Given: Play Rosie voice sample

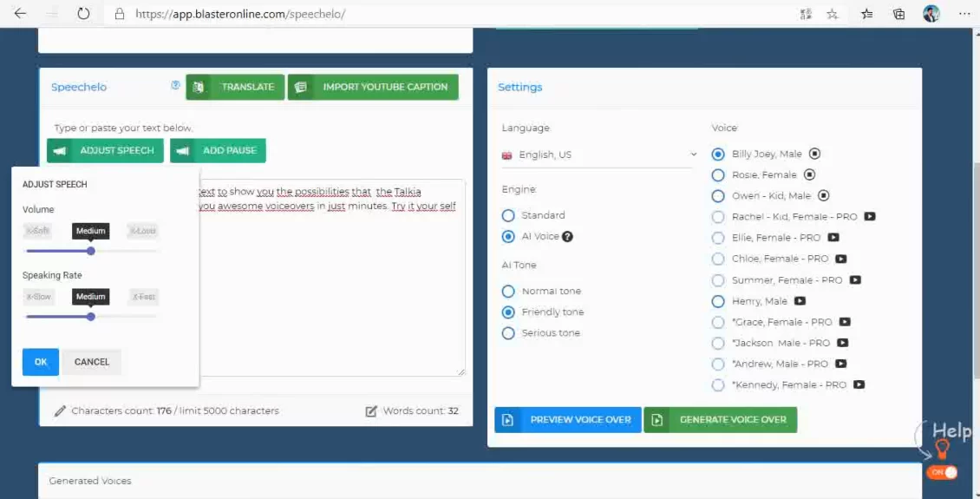Looking at the screenshot, I should [x=809, y=174].
